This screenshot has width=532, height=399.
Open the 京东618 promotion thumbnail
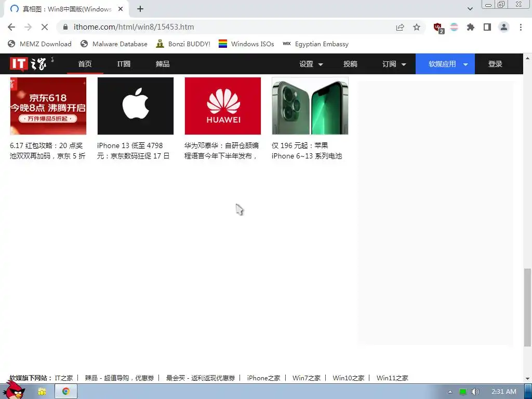coord(48,106)
